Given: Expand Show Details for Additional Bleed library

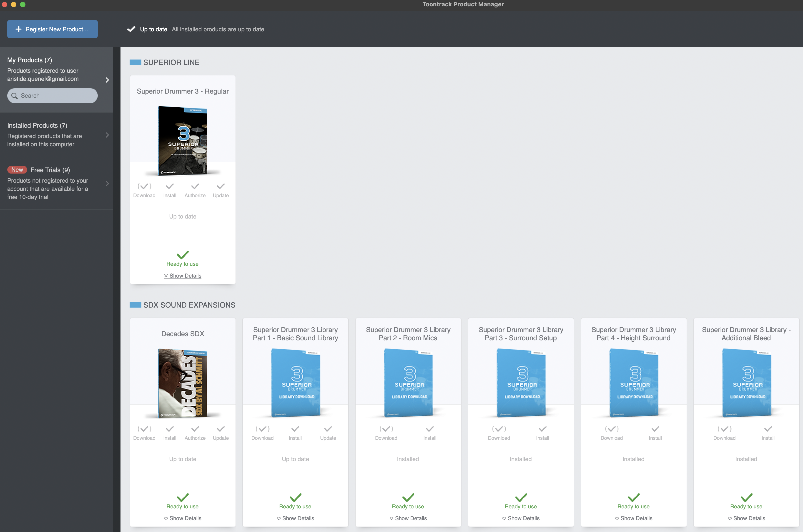Looking at the screenshot, I should [x=746, y=518].
